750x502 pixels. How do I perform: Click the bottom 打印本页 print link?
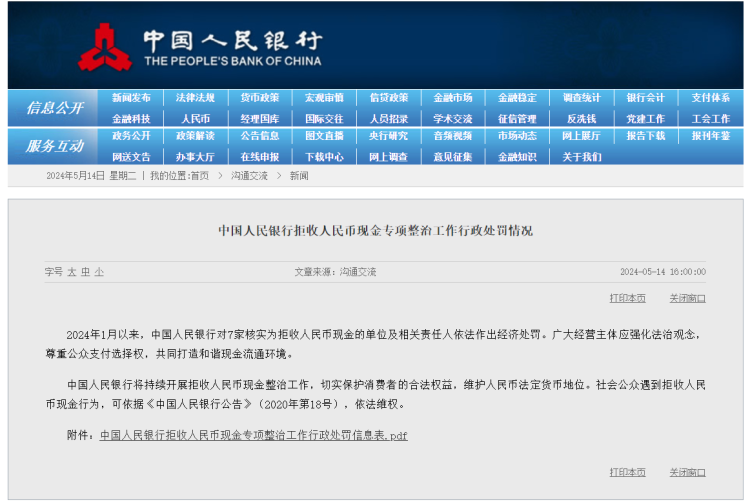(627, 472)
